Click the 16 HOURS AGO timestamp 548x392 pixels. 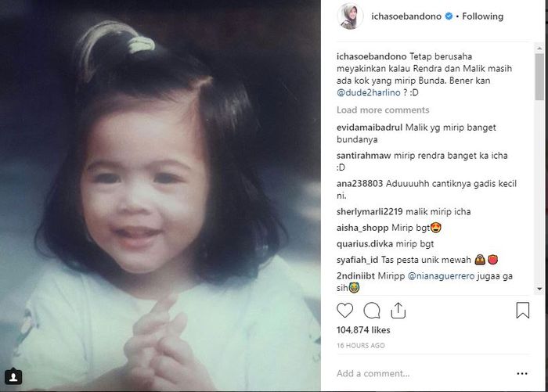click(361, 346)
